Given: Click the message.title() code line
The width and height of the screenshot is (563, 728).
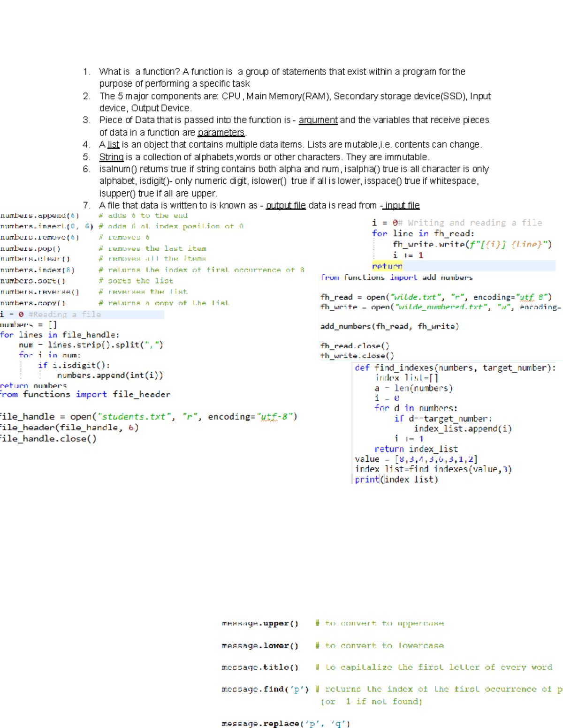Looking at the screenshot, I should 260,667.
